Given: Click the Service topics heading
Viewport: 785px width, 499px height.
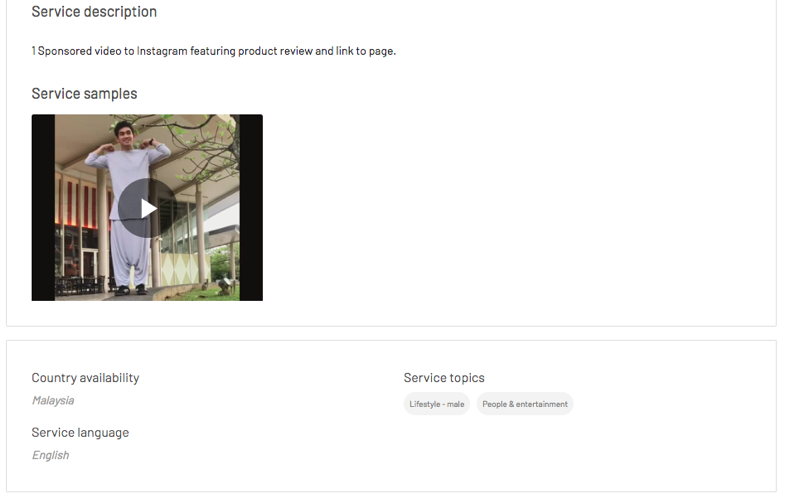Looking at the screenshot, I should click(444, 378).
